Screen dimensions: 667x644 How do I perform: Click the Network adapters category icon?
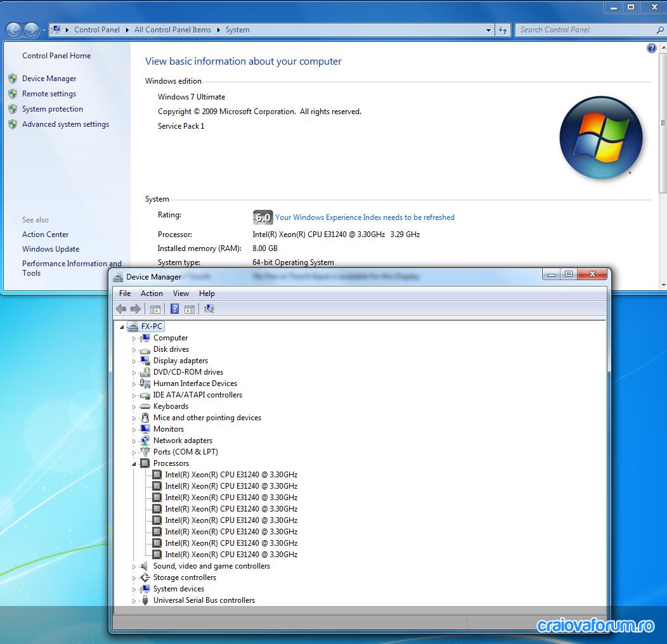coord(145,441)
